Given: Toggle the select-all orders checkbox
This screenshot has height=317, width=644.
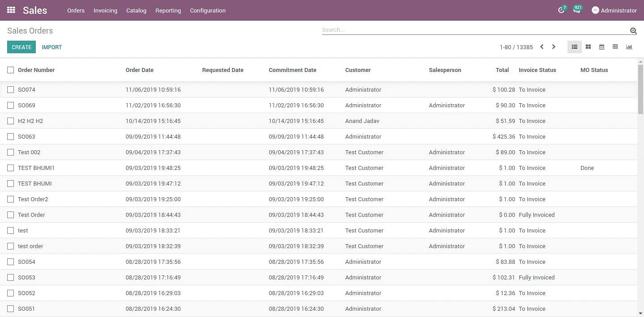Looking at the screenshot, I should 11,70.
